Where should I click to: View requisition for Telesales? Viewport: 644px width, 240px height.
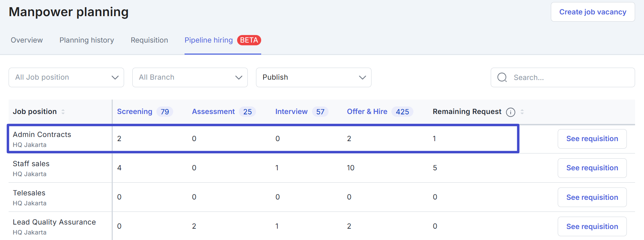click(x=592, y=197)
